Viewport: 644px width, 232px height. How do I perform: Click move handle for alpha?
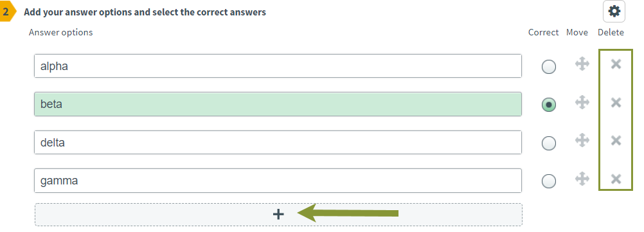[x=582, y=64]
